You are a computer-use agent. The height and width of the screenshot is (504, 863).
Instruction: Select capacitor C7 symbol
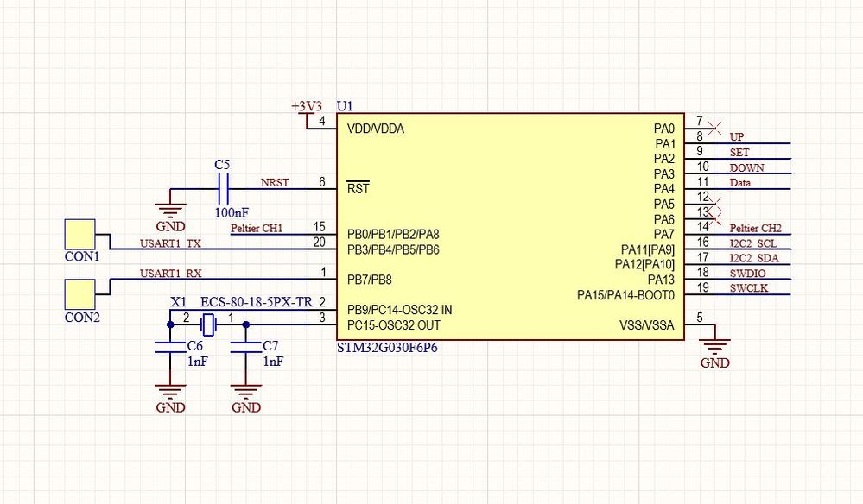(245, 347)
